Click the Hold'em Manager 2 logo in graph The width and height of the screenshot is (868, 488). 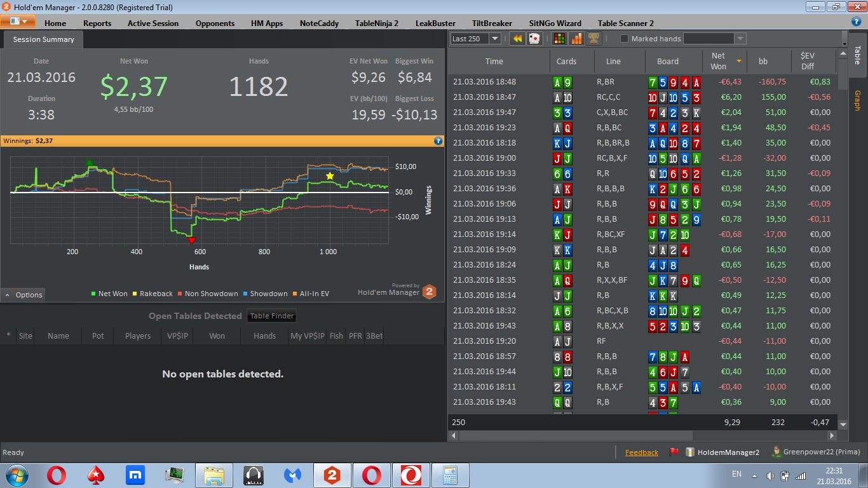(430, 292)
